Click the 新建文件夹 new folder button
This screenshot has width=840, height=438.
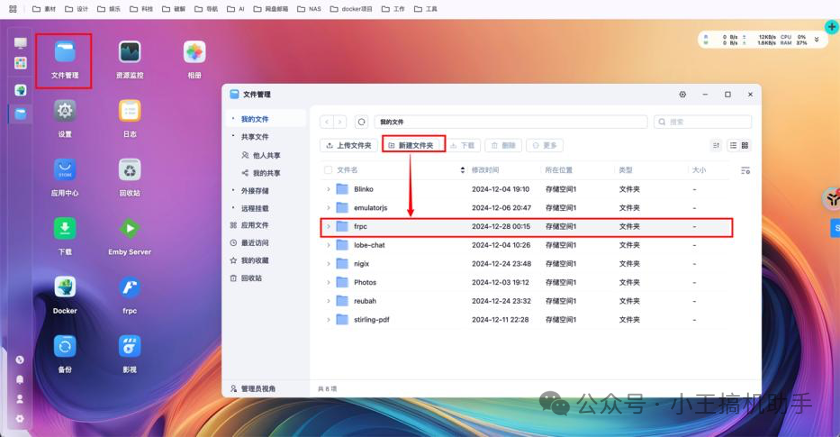[x=414, y=145]
